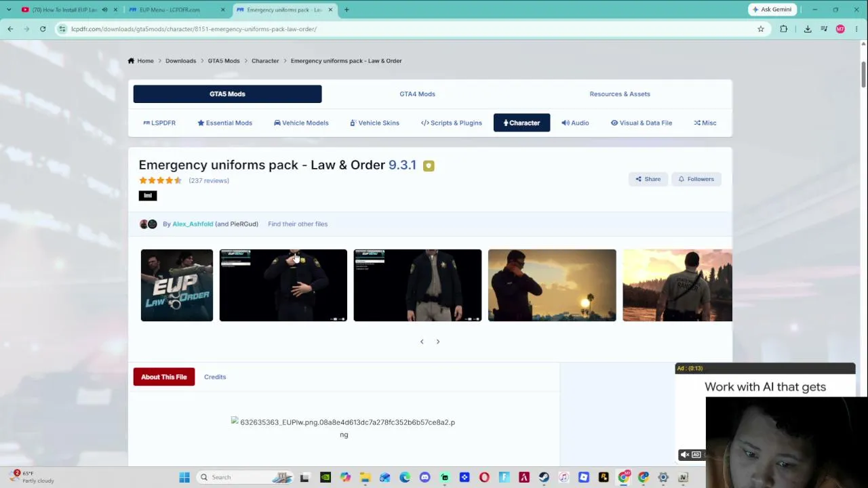The image size is (868, 488).
Task: Open the Nvidia app in taskbar
Action: click(x=325, y=477)
